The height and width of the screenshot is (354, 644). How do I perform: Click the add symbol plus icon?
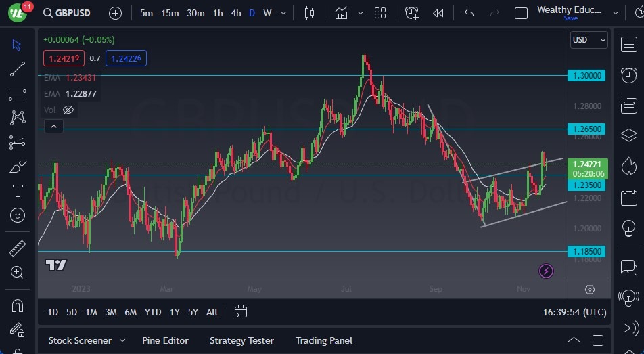point(116,13)
